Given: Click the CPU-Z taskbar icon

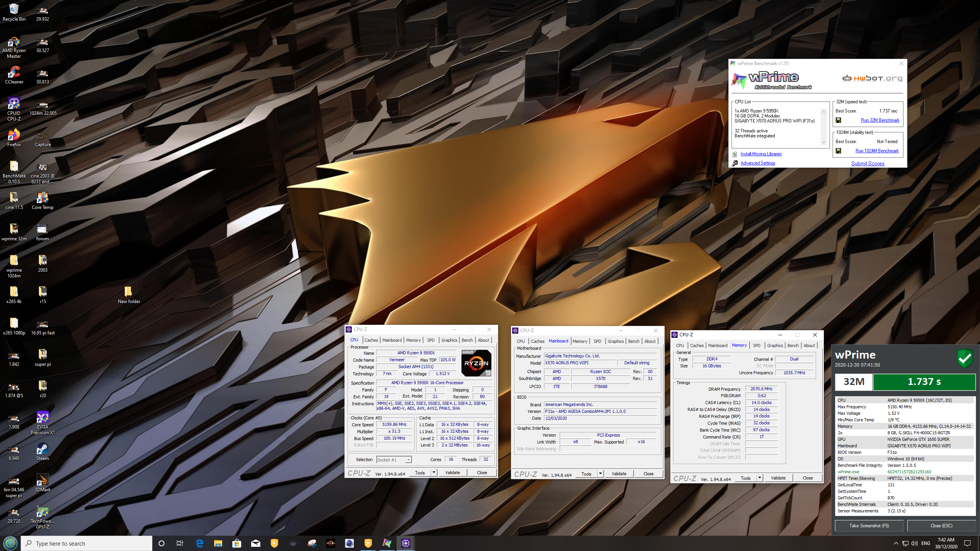Looking at the screenshot, I should (x=406, y=543).
